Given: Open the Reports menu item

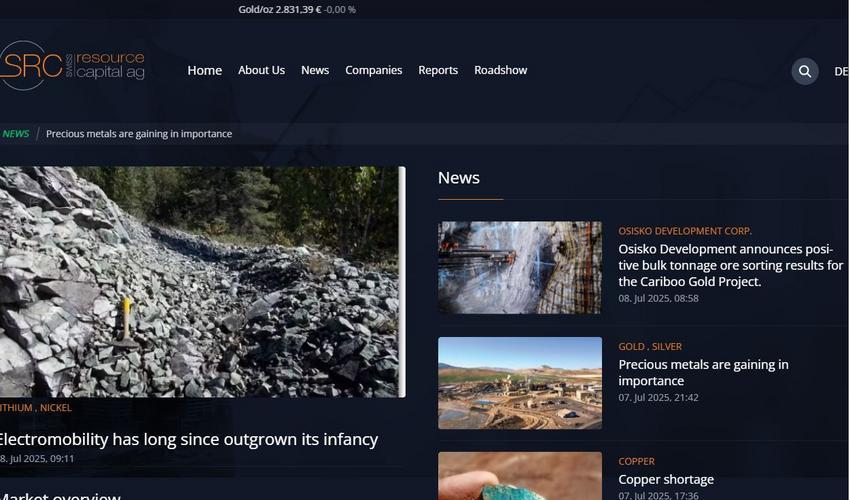Looking at the screenshot, I should (x=438, y=70).
